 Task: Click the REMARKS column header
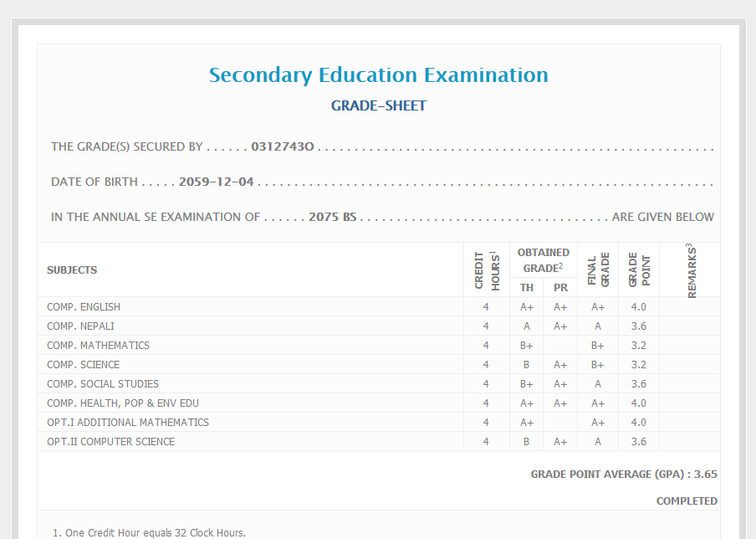[691, 270]
